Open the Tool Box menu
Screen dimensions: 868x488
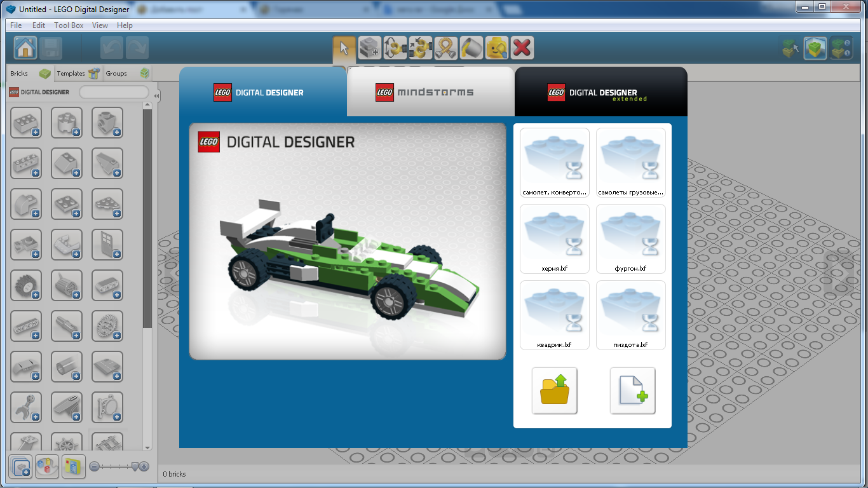(69, 25)
